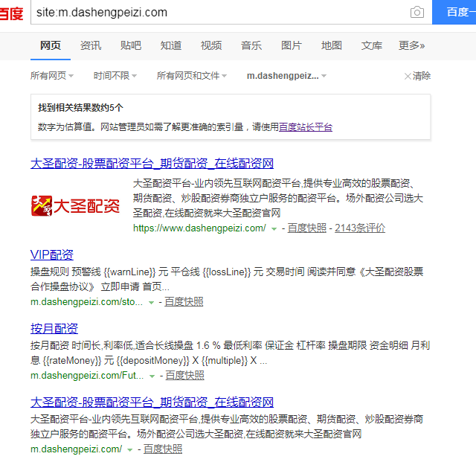476x465 pixels.
Task: Click the camera image search icon
Action: 417,13
